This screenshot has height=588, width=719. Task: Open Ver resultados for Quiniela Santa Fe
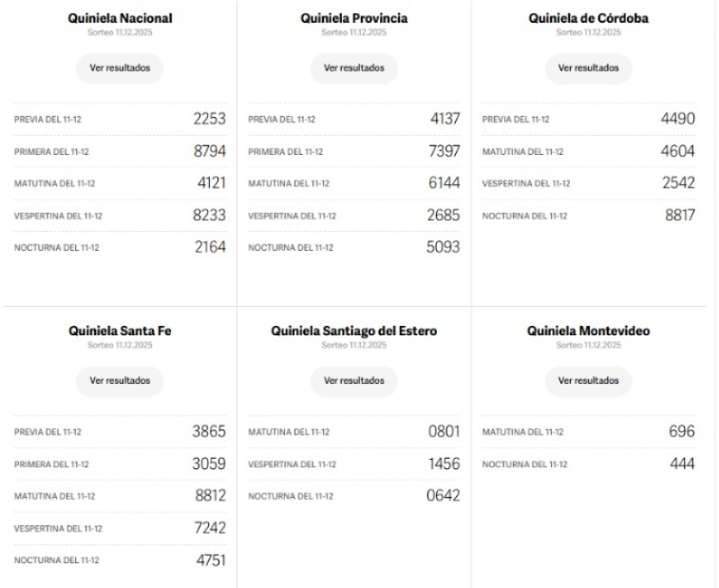click(x=120, y=381)
